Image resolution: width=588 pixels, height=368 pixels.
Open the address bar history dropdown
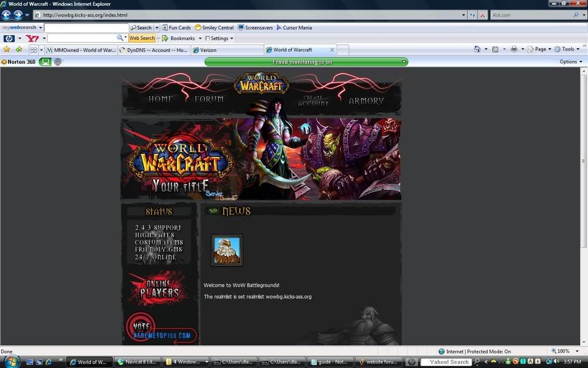tap(463, 15)
